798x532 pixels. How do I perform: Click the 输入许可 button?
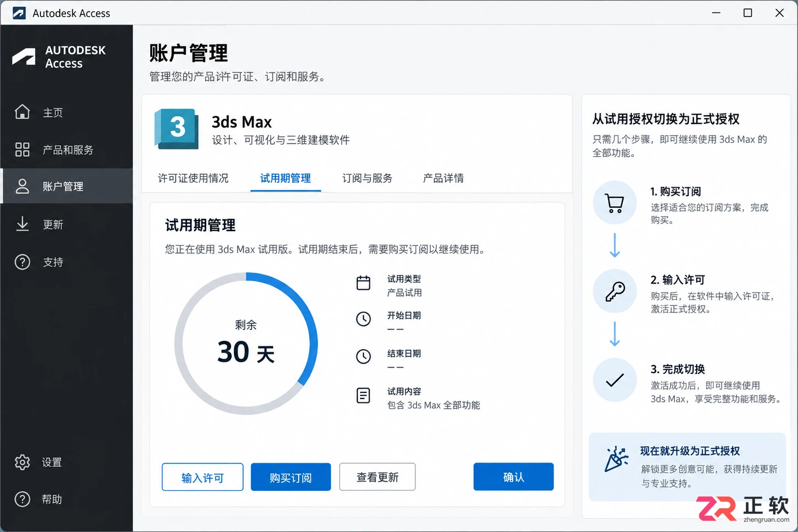[x=203, y=477]
